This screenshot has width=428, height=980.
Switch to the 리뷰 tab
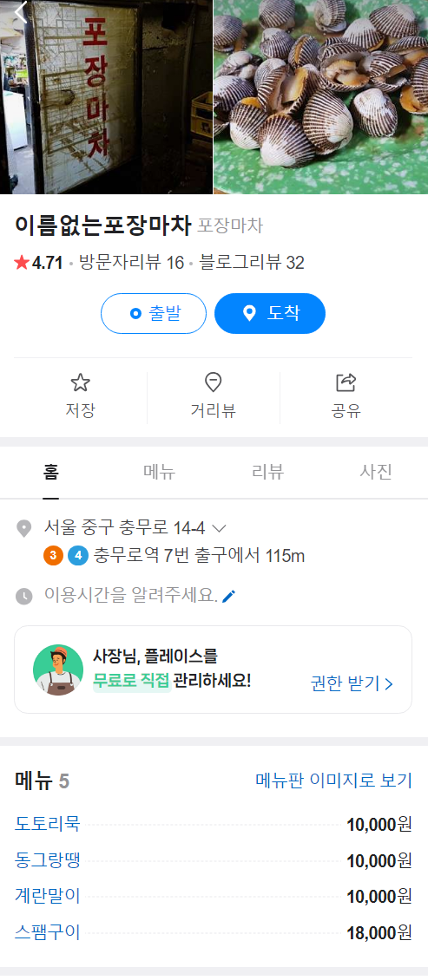tap(267, 472)
